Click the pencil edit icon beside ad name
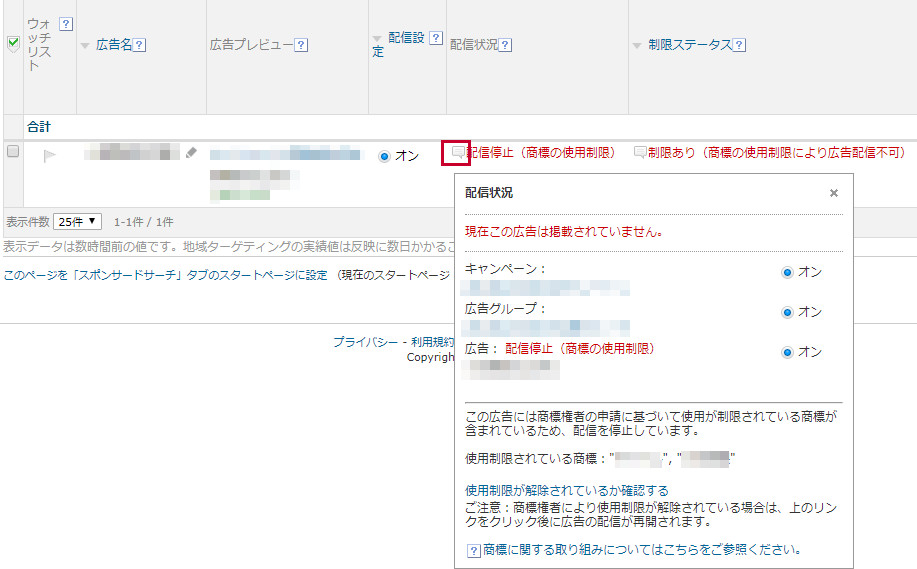Image resolution: width=917 pixels, height=569 pixels. point(191,153)
